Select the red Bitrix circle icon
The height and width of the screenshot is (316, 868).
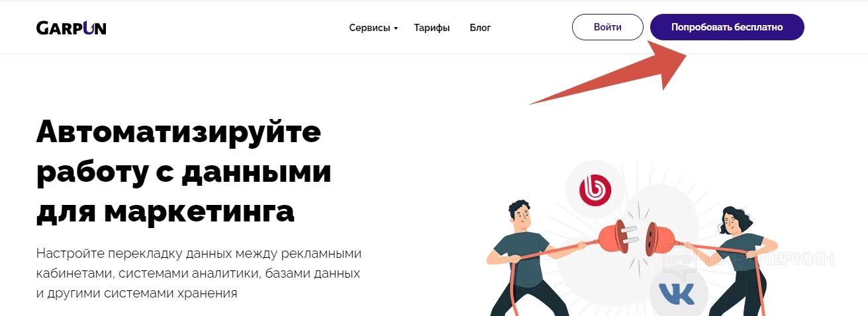595,191
